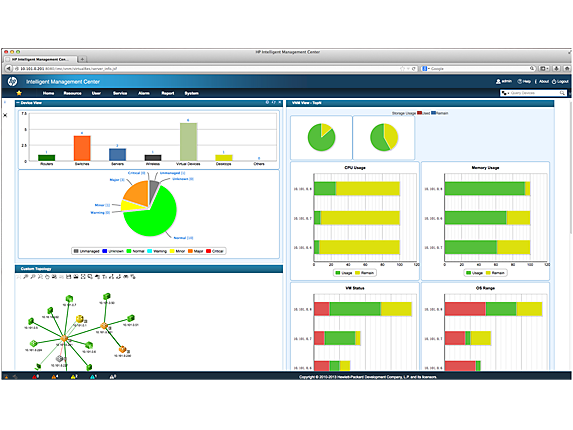This screenshot has width=573, height=430.
Task: Open the Report menu
Action: 168,93
